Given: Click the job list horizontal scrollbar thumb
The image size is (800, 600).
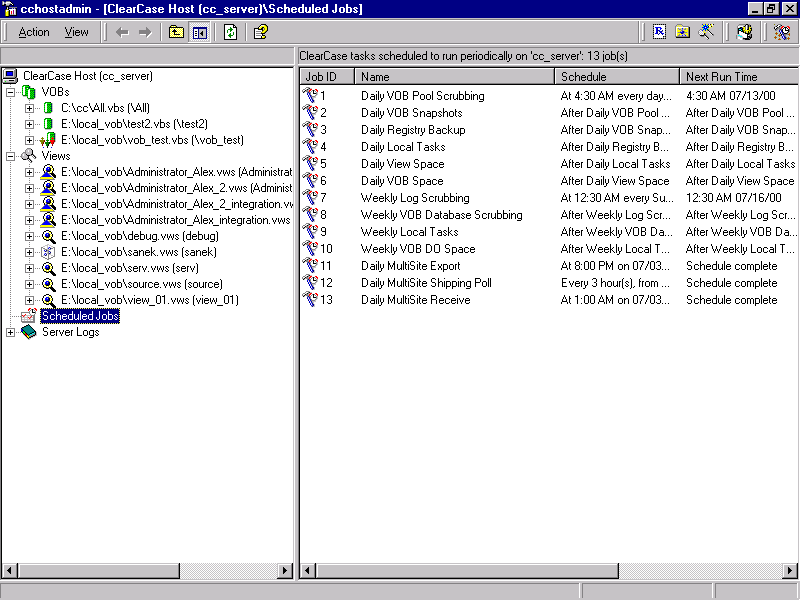Looking at the screenshot, I should coord(467,570).
